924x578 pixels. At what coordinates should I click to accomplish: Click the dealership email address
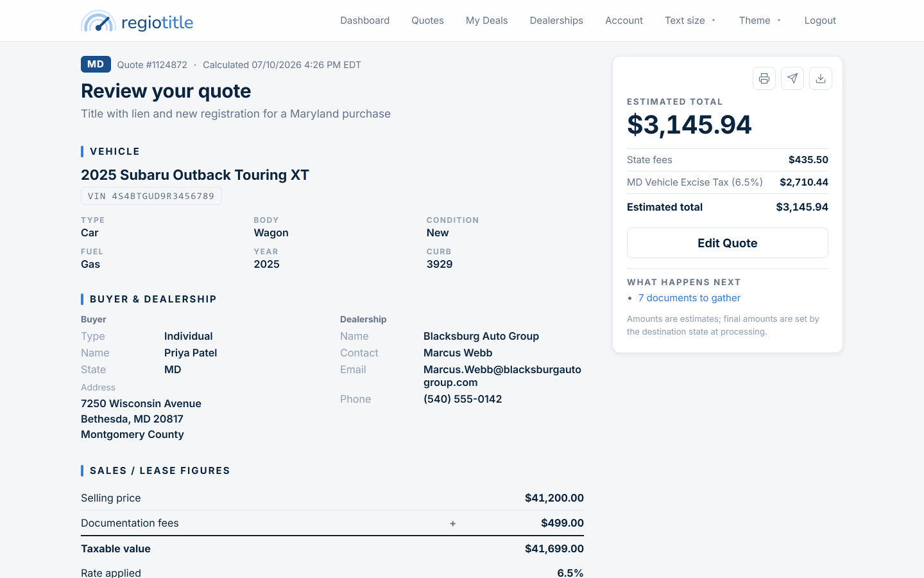click(x=502, y=376)
